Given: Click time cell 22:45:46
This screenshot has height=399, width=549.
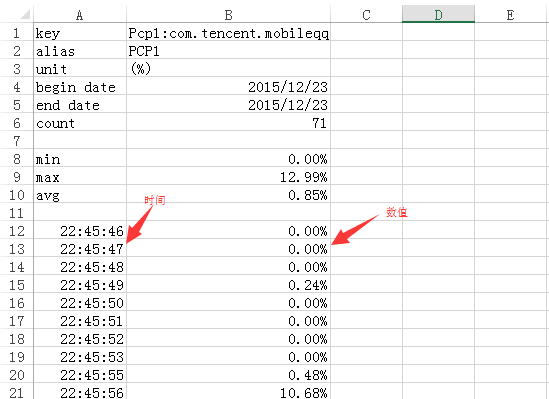Looking at the screenshot, I should (80, 231).
